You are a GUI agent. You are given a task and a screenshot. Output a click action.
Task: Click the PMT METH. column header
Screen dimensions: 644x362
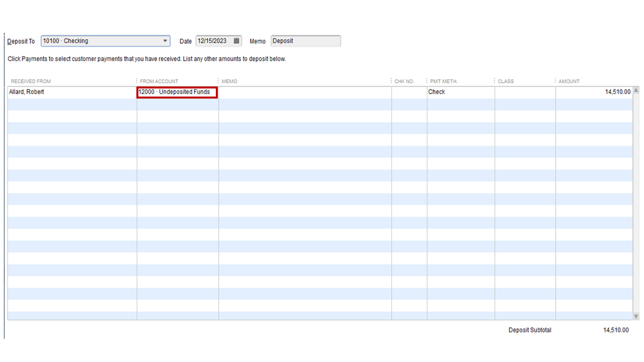pos(444,81)
